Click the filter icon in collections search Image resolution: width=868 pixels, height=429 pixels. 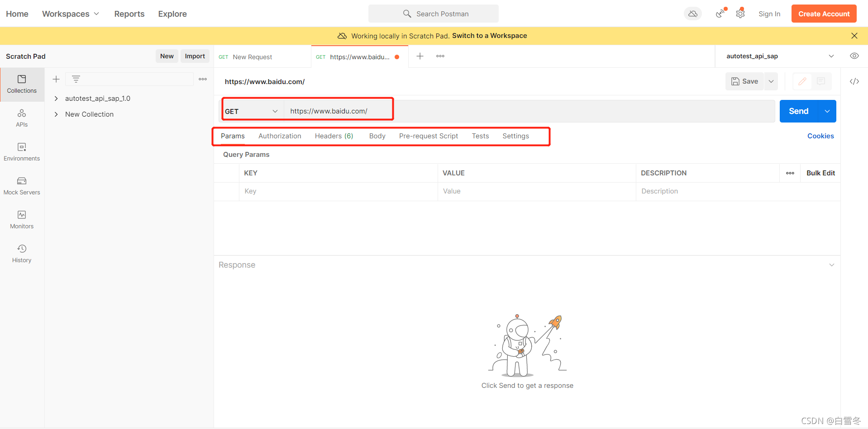click(x=76, y=79)
